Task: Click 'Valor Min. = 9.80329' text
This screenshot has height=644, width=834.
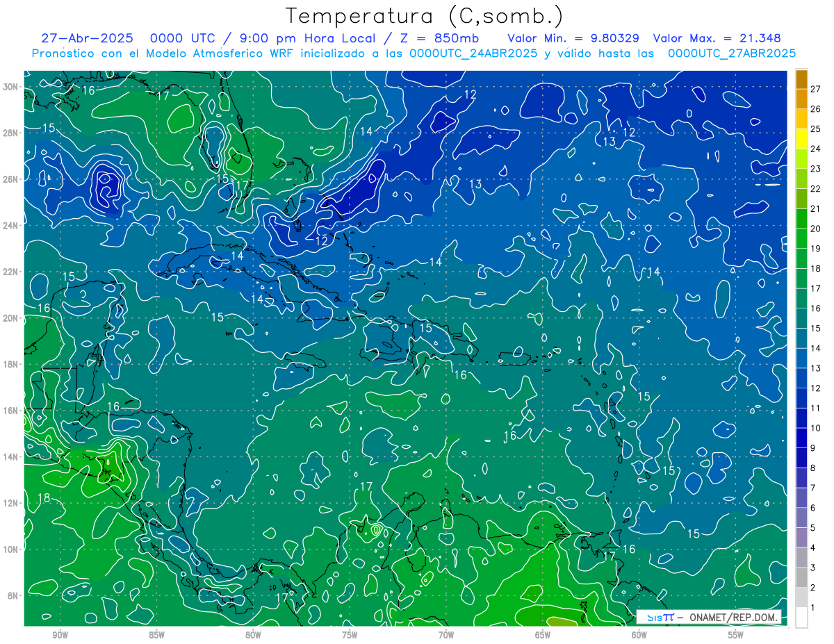Action: click(573, 38)
